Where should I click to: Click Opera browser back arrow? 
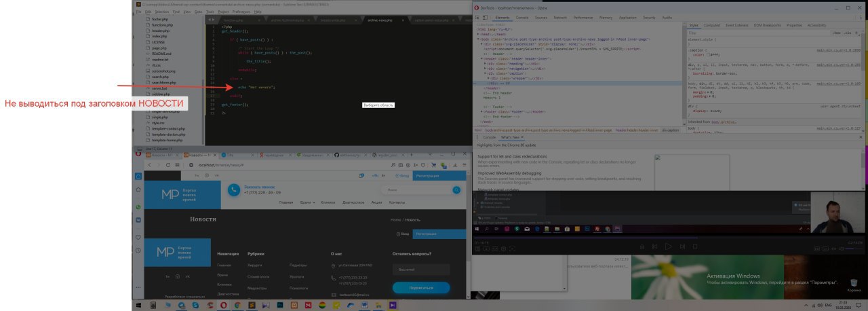[149, 165]
